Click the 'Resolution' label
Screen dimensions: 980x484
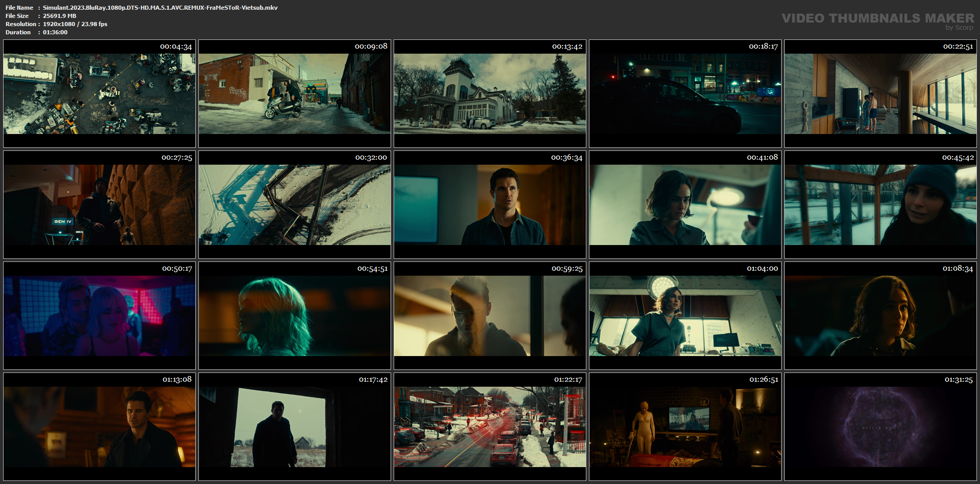click(21, 24)
